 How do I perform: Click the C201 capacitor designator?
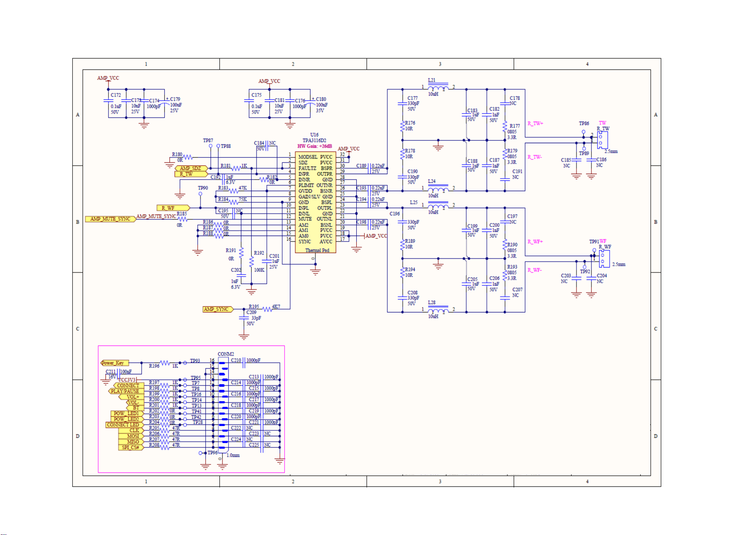coord(274,256)
